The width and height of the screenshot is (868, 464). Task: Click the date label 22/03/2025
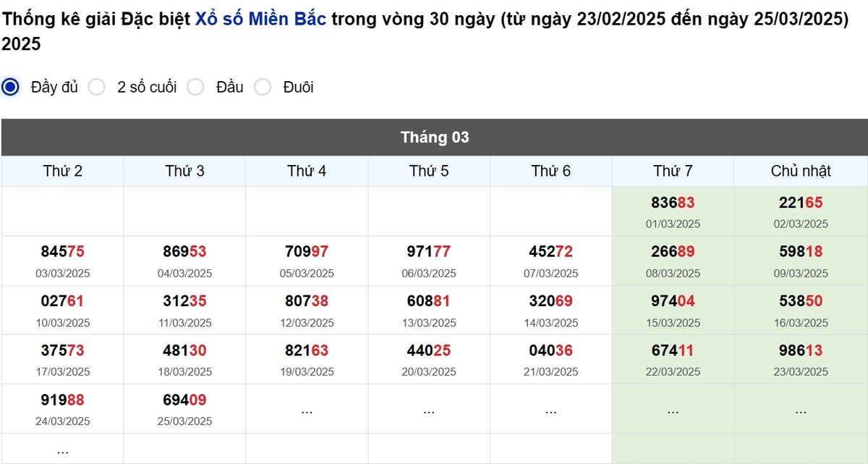coord(673,372)
